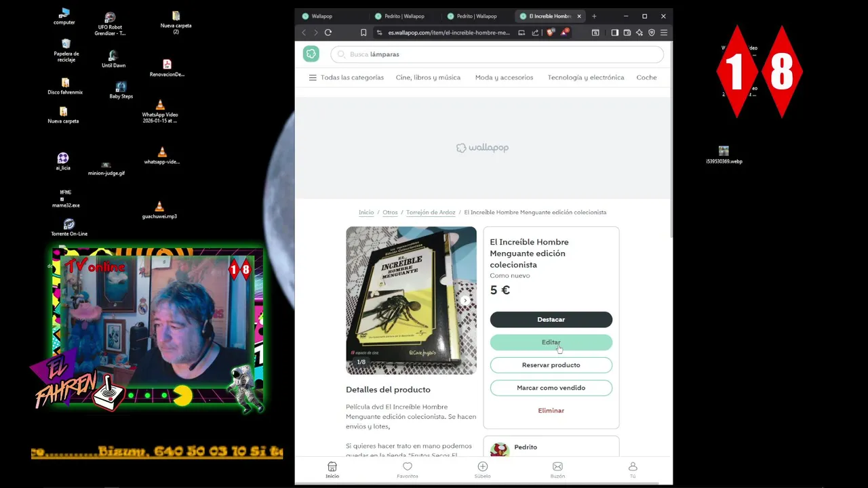Open the Brave Wallet icon
868x488 pixels.
(x=627, y=33)
